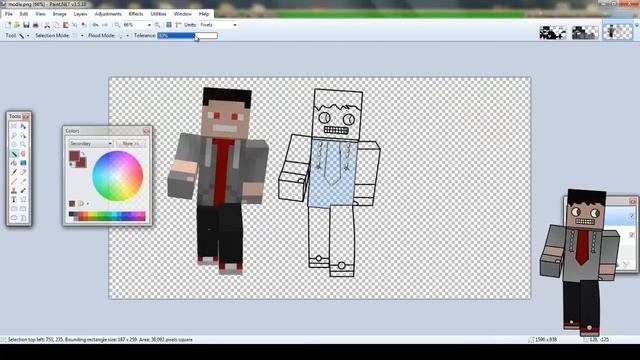Select the Eraser tool
The image size is (640, 360).
tap(23, 172)
